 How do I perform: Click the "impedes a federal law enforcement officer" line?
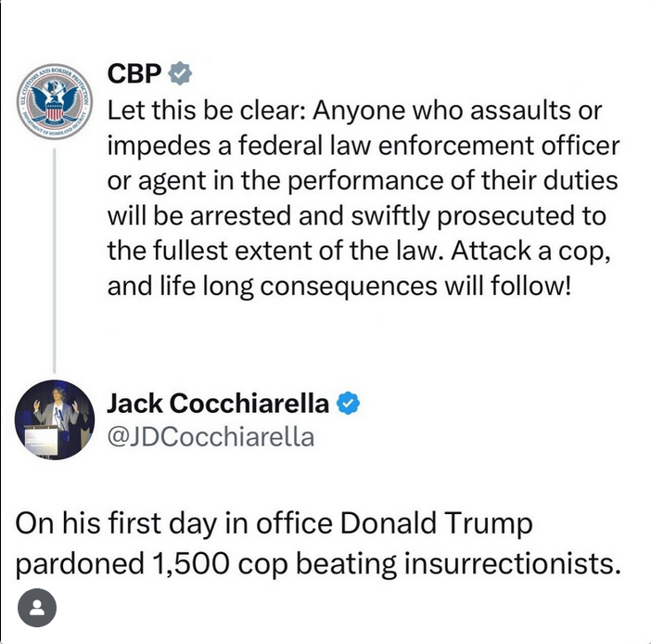point(364,146)
